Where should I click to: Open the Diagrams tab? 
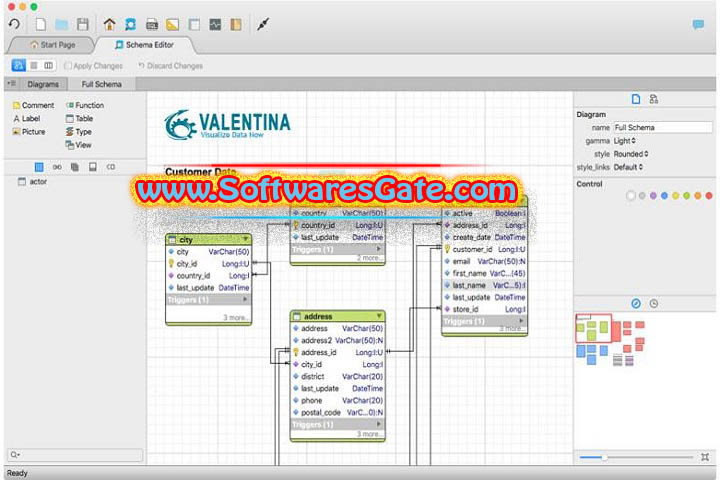pyautogui.click(x=43, y=84)
